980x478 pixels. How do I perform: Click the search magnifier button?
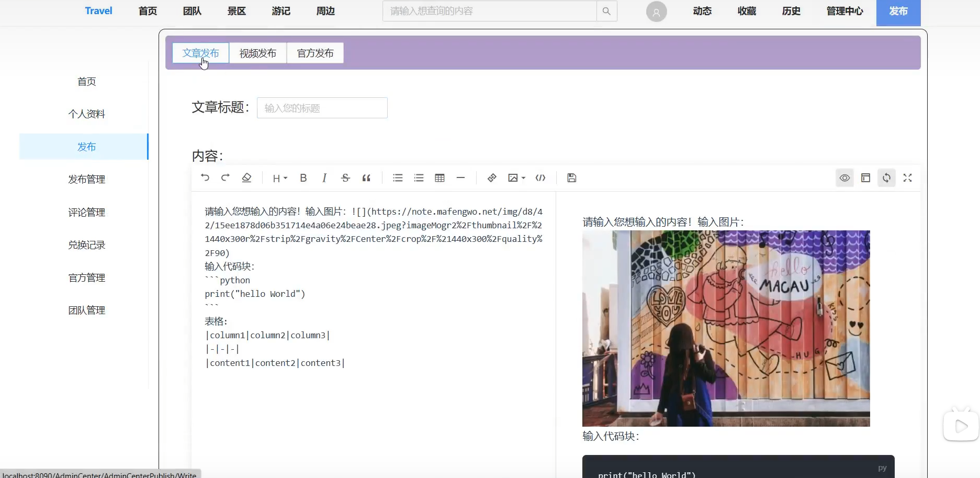click(607, 11)
